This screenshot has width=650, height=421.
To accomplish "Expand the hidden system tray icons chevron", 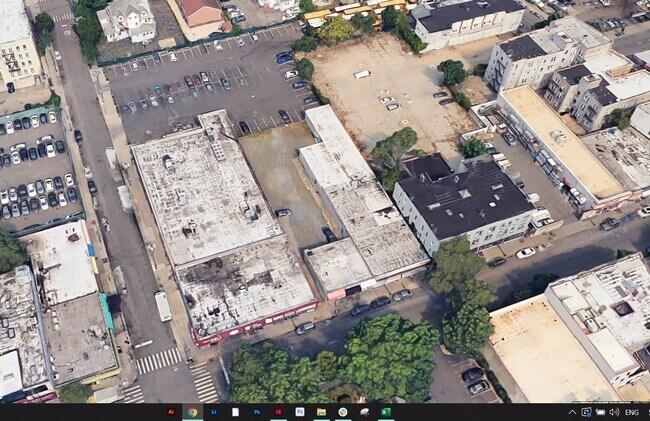I will pyautogui.click(x=573, y=412).
